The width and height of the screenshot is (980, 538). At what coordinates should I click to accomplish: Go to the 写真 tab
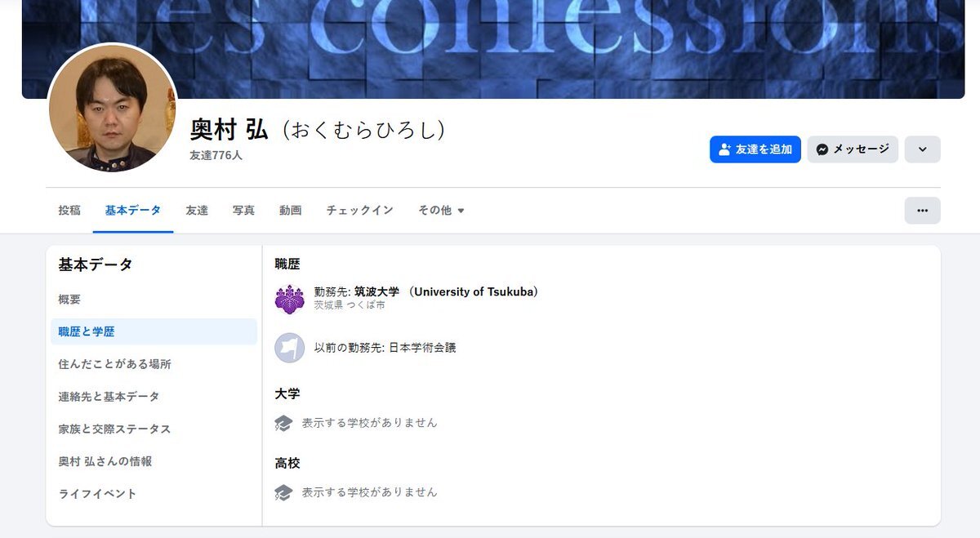[x=243, y=211]
